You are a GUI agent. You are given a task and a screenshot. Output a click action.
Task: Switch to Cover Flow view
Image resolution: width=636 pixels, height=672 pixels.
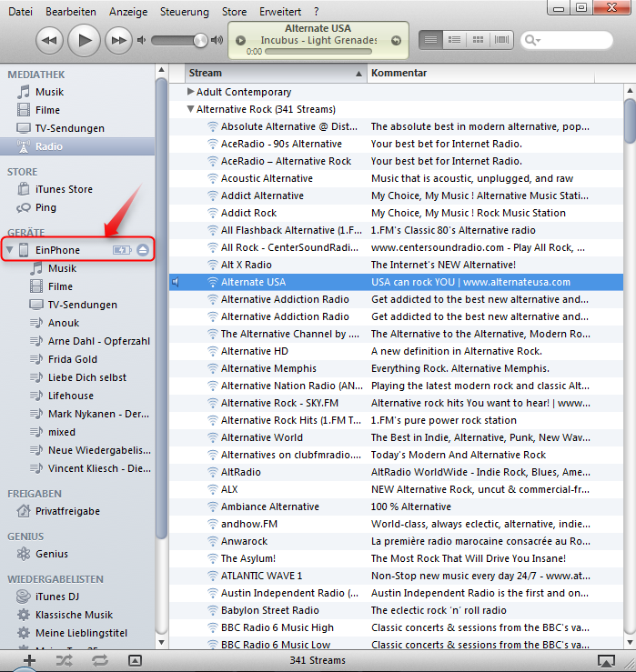[x=501, y=40]
